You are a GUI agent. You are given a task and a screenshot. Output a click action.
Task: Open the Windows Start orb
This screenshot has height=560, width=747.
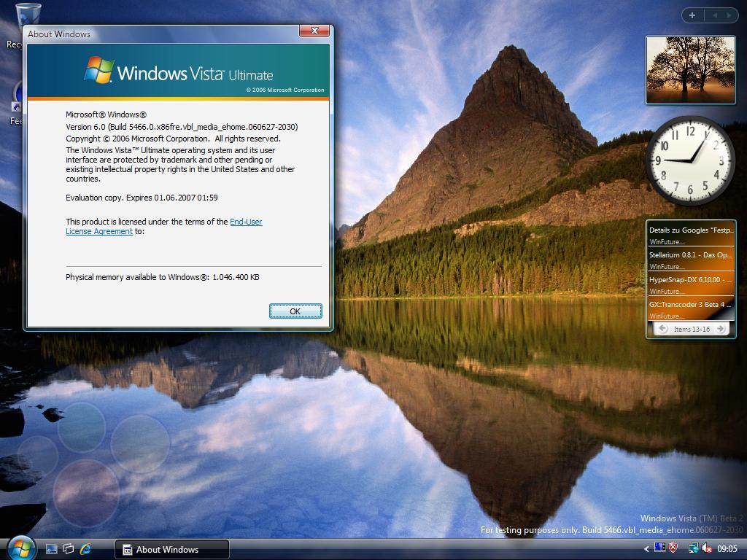(x=21, y=548)
